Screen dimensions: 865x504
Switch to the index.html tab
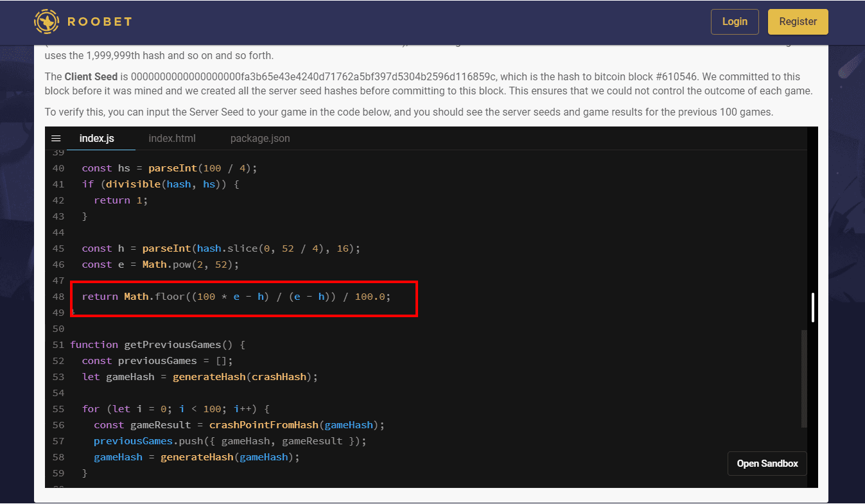tap(171, 139)
